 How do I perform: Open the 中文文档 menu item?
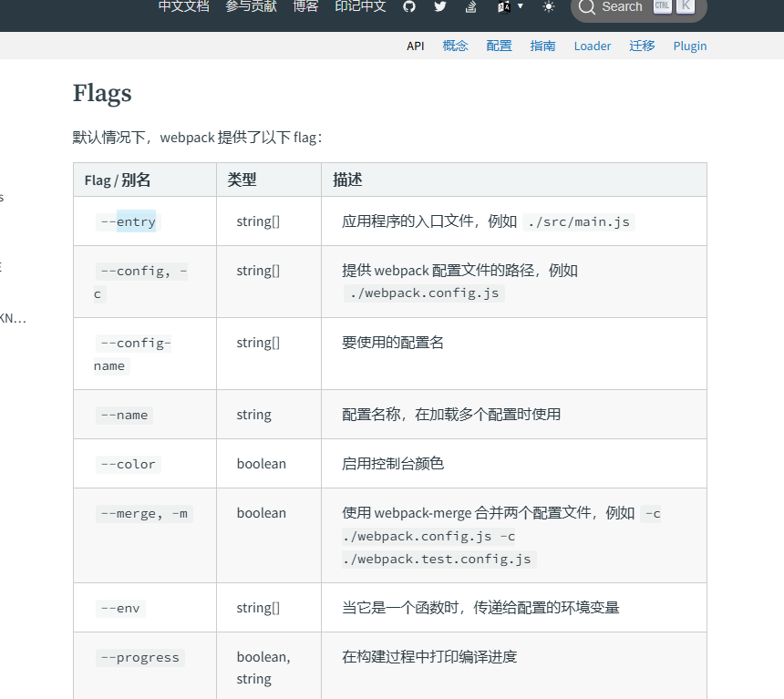coord(183,6)
